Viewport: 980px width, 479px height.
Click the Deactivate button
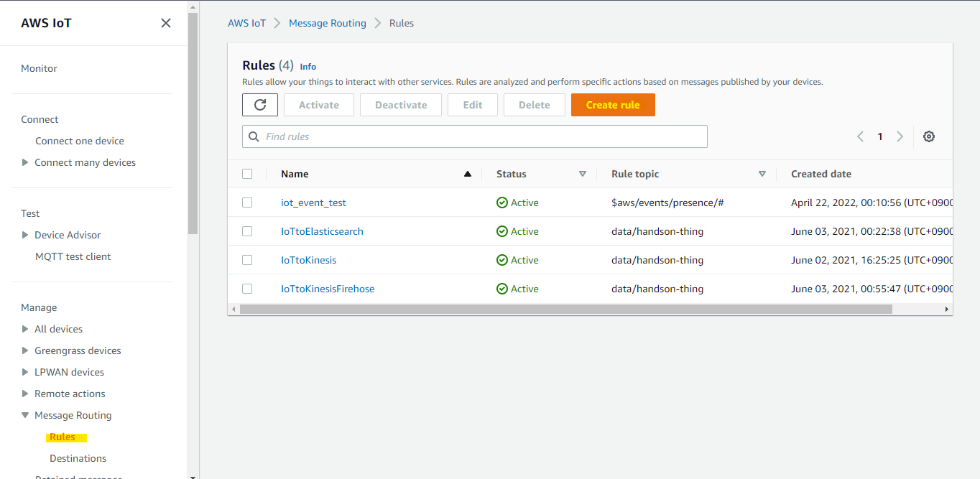401,105
